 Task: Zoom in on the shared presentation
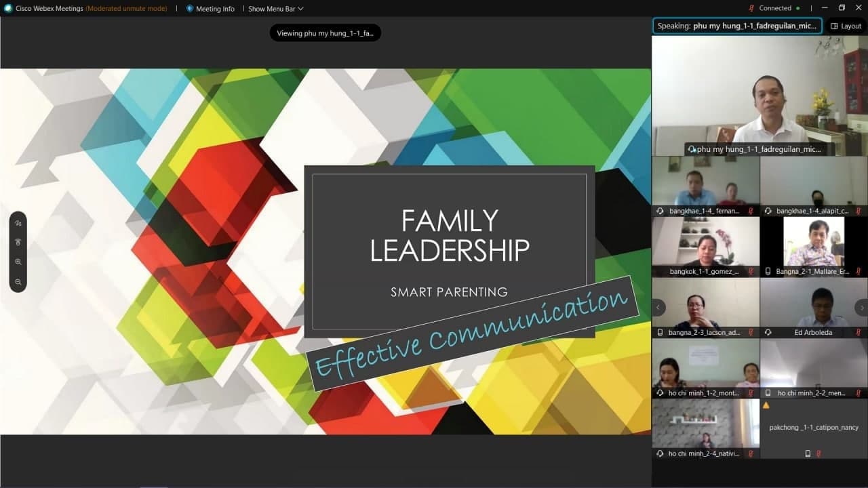[18, 262]
